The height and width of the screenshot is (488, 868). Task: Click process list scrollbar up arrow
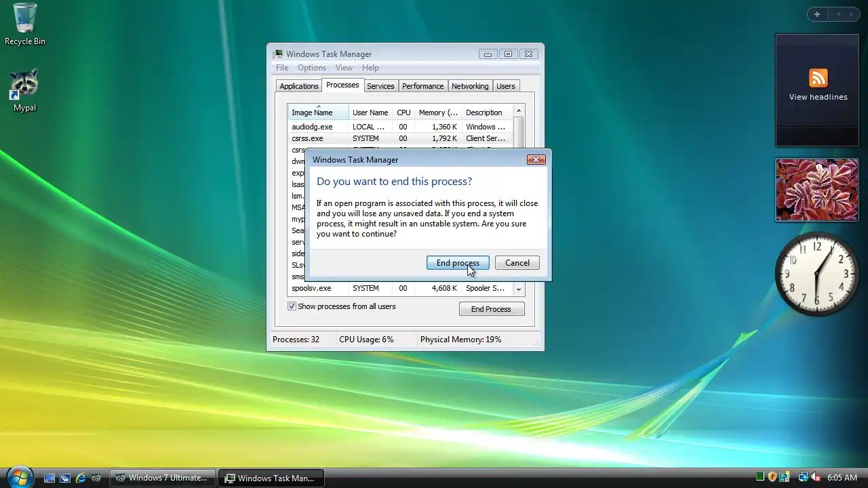519,110
